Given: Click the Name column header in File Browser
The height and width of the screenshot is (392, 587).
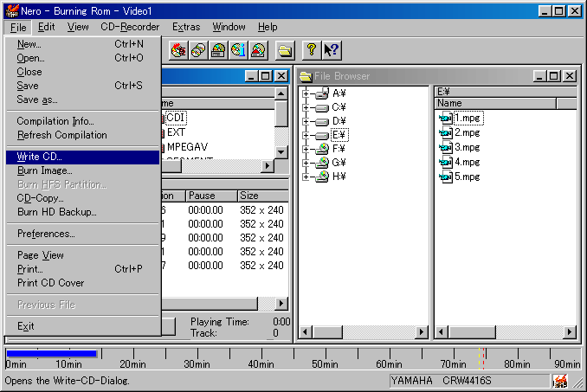Looking at the screenshot, I should [495, 103].
